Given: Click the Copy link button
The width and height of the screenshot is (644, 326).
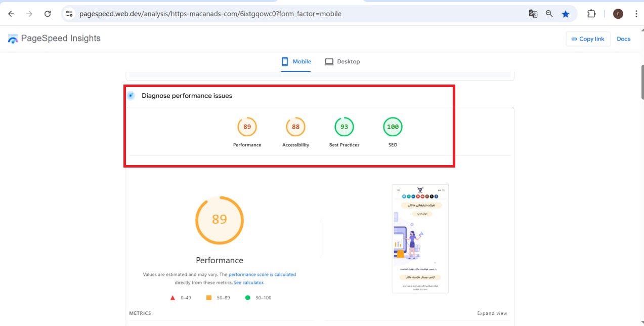Looking at the screenshot, I should [x=588, y=39].
